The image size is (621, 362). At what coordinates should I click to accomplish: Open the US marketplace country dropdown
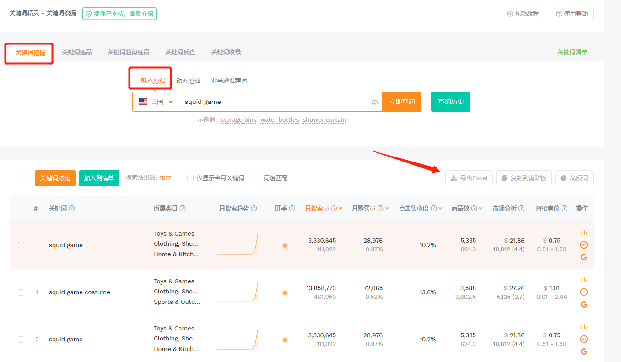point(156,102)
